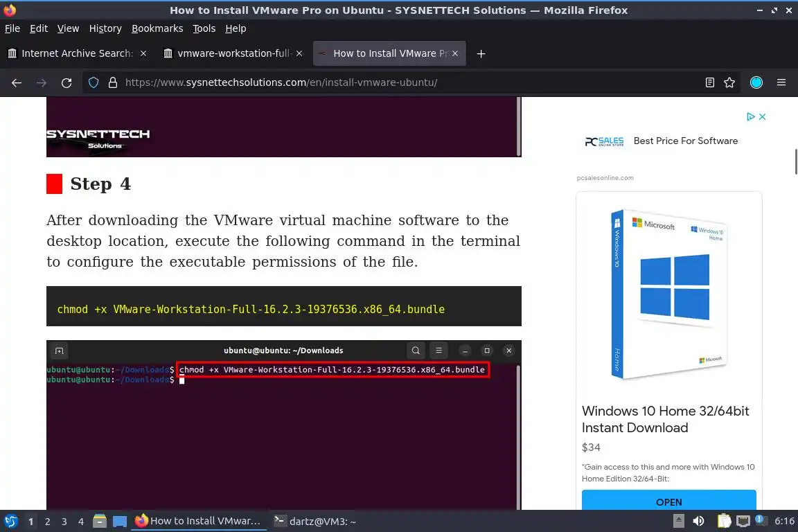798x532 pixels.
Task: Open the clipboard manager tray icon
Action: click(724, 521)
